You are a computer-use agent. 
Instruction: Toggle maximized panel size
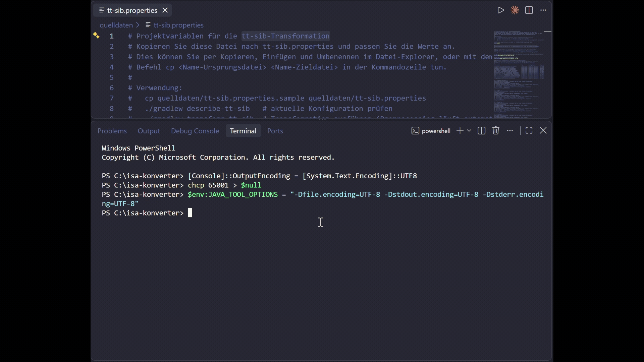pyautogui.click(x=529, y=131)
